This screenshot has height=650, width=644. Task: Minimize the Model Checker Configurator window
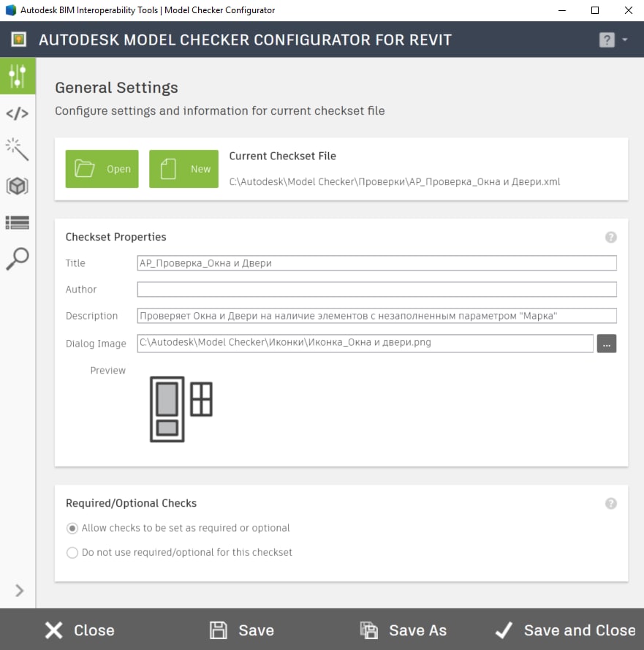[562, 10]
